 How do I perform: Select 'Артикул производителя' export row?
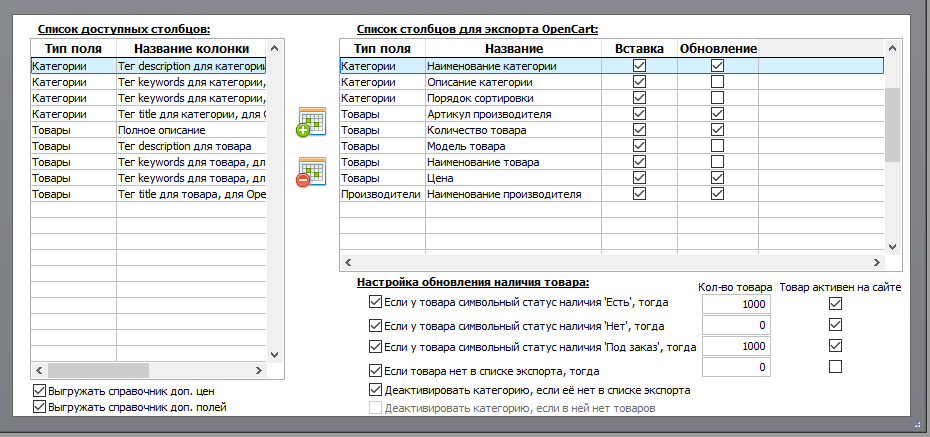[x=611, y=114]
